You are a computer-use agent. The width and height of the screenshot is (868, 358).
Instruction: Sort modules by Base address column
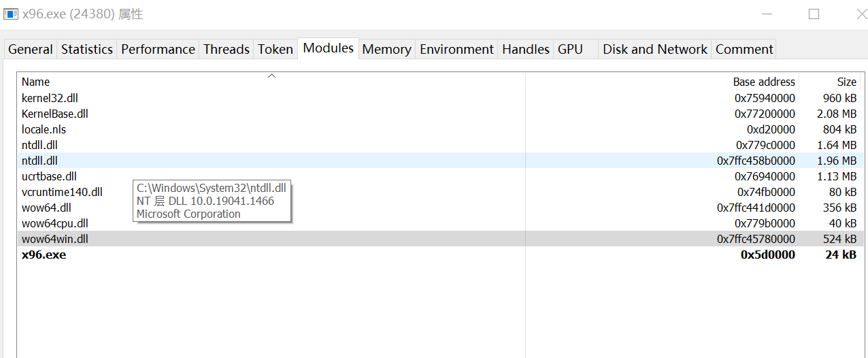click(764, 82)
